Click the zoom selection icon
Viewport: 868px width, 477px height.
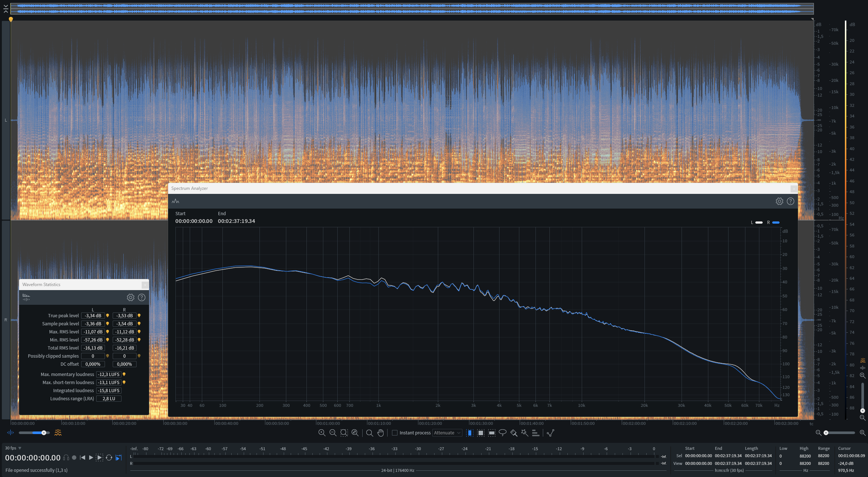click(344, 433)
